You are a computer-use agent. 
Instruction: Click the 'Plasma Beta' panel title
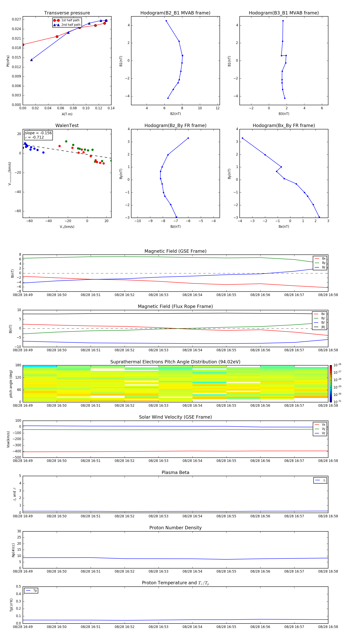[175, 472]
